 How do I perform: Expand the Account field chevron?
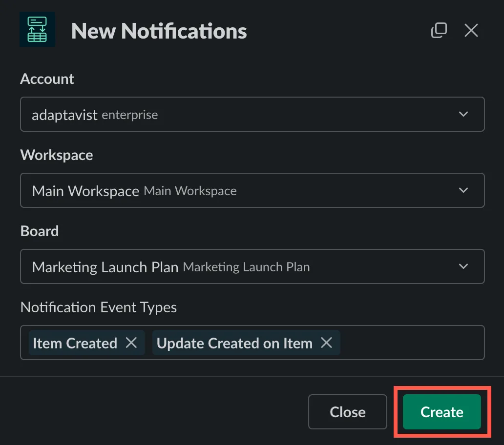tap(463, 114)
